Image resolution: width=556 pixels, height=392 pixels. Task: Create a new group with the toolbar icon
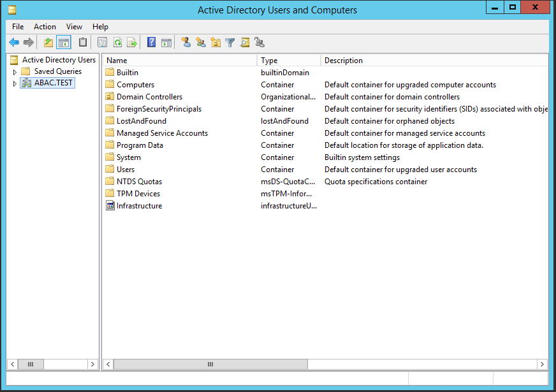coord(201,43)
